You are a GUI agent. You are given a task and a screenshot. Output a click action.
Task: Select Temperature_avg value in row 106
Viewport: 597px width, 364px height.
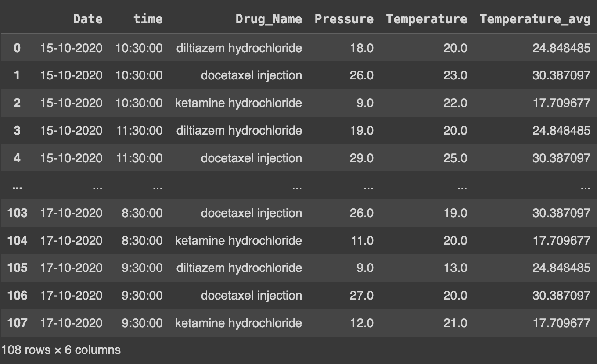(x=561, y=296)
